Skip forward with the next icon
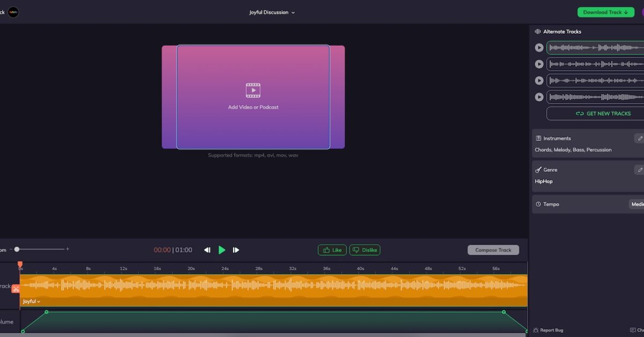The width and height of the screenshot is (644, 337). pos(236,250)
